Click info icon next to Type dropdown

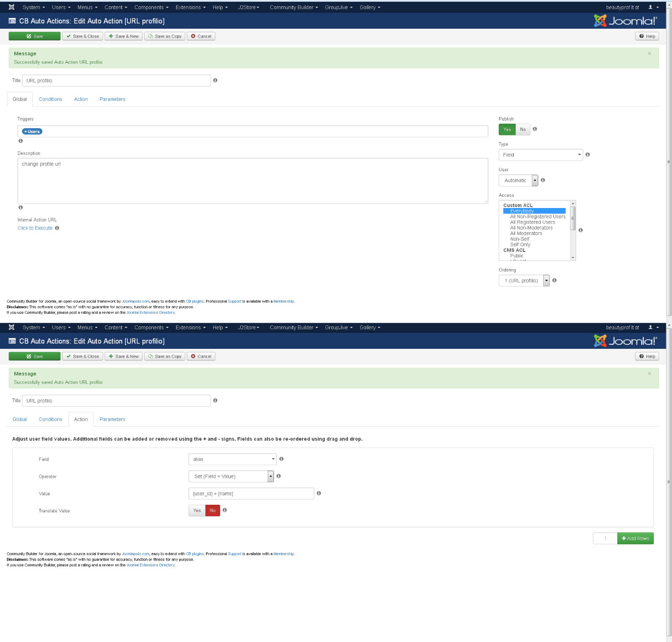click(588, 155)
